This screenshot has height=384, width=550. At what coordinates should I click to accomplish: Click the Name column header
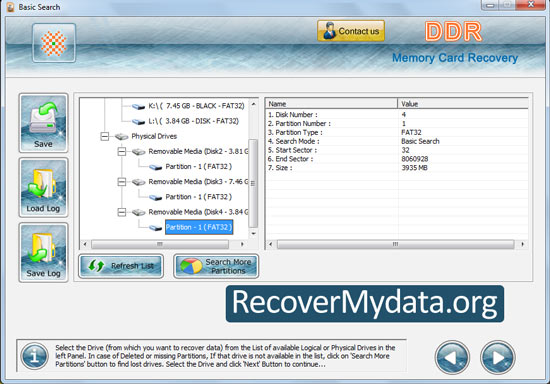(331, 104)
